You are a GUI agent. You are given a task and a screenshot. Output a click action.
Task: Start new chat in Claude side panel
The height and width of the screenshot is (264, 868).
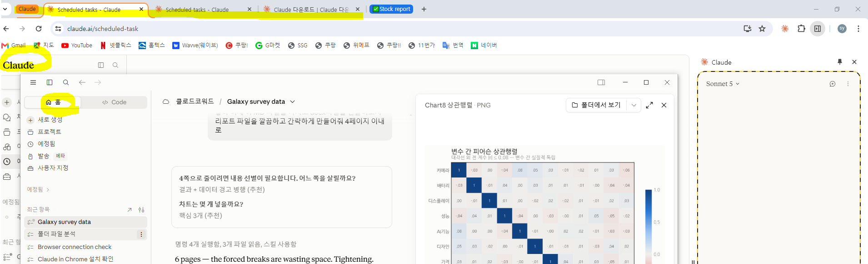click(x=833, y=84)
